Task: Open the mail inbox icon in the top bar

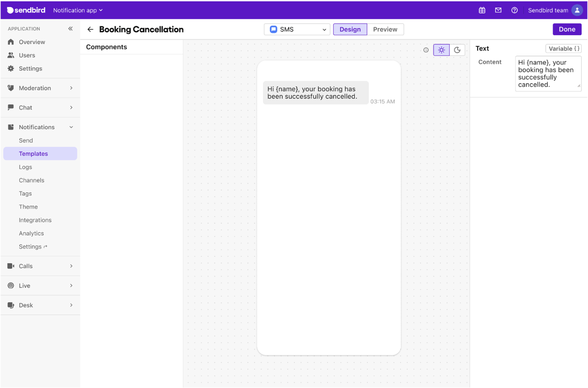Action: point(498,10)
